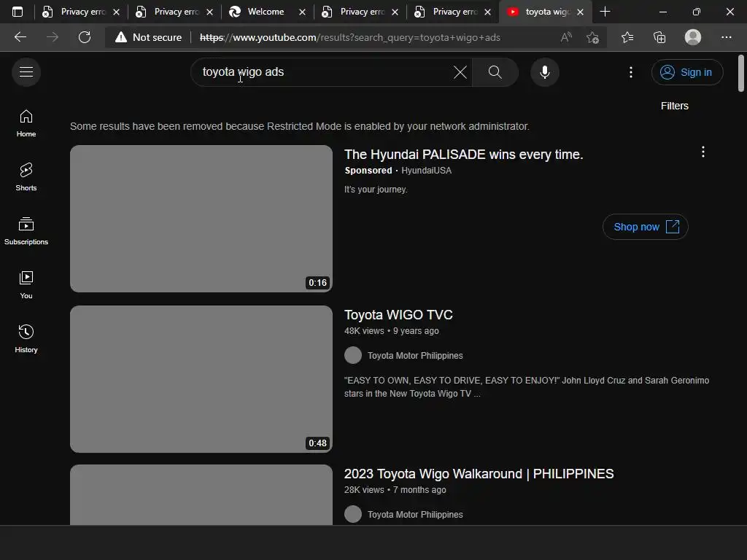Open a new browser tab
This screenshot has width=747, height=560.
605,12
